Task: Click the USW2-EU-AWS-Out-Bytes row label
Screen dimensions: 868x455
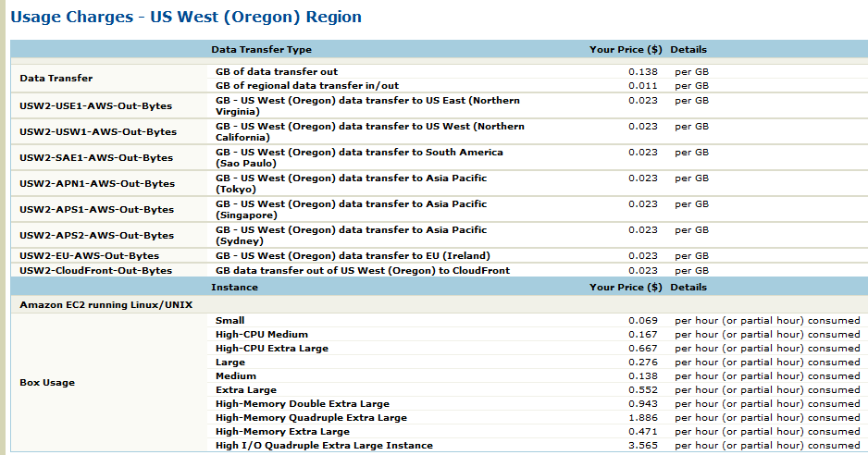Action: click(89, 255)
